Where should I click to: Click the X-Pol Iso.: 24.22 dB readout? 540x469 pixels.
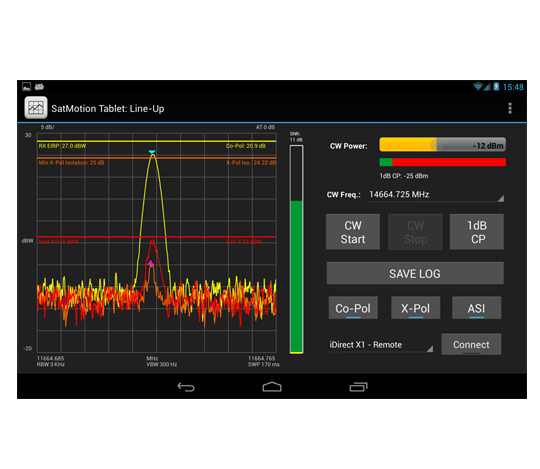coord(251,163)
